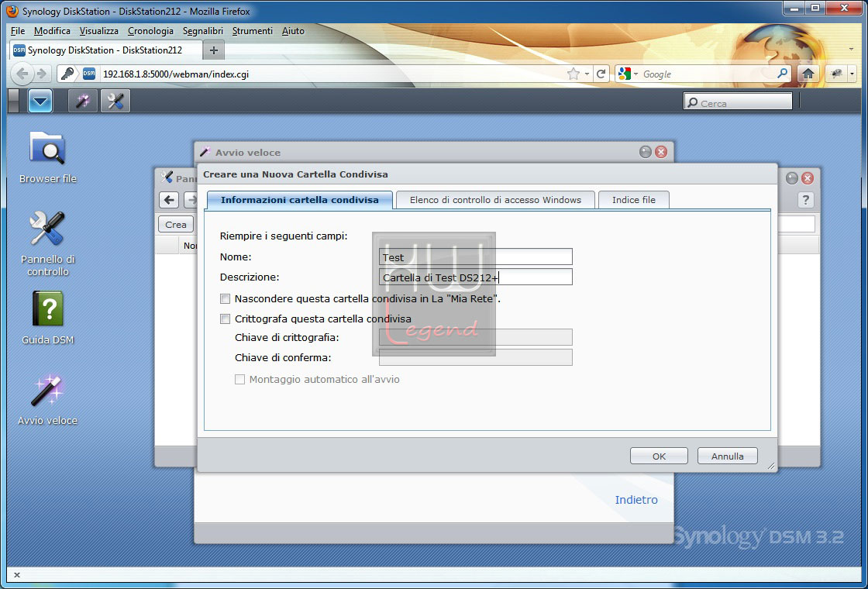Viewport: 868px width, 589px height.
Task: Bookmark this page with the star icon
Action: click(573, 74)
